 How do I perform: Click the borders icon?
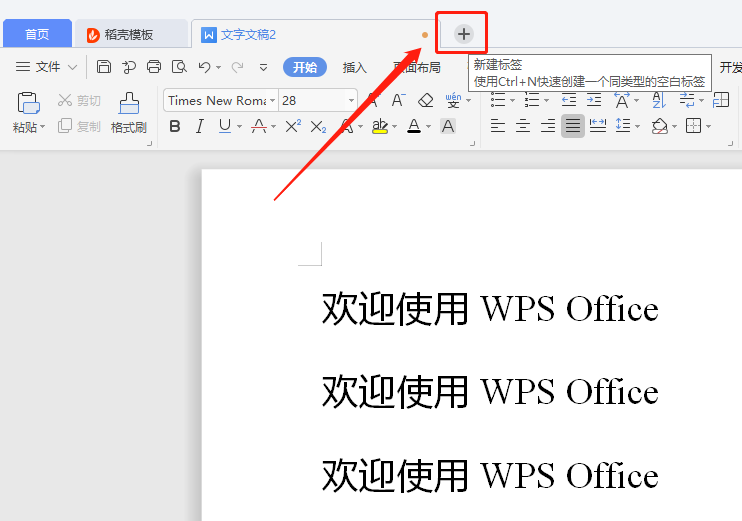(693, 126)
